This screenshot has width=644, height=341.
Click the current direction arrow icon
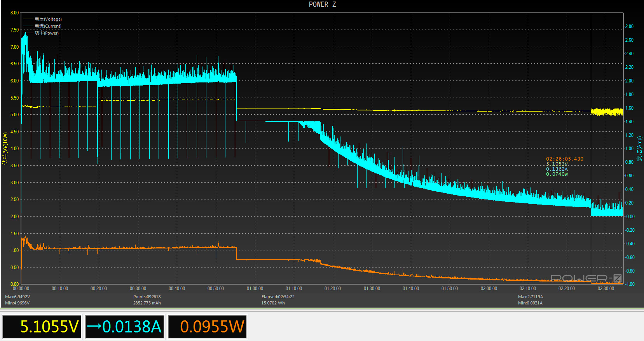pos(94,326)
